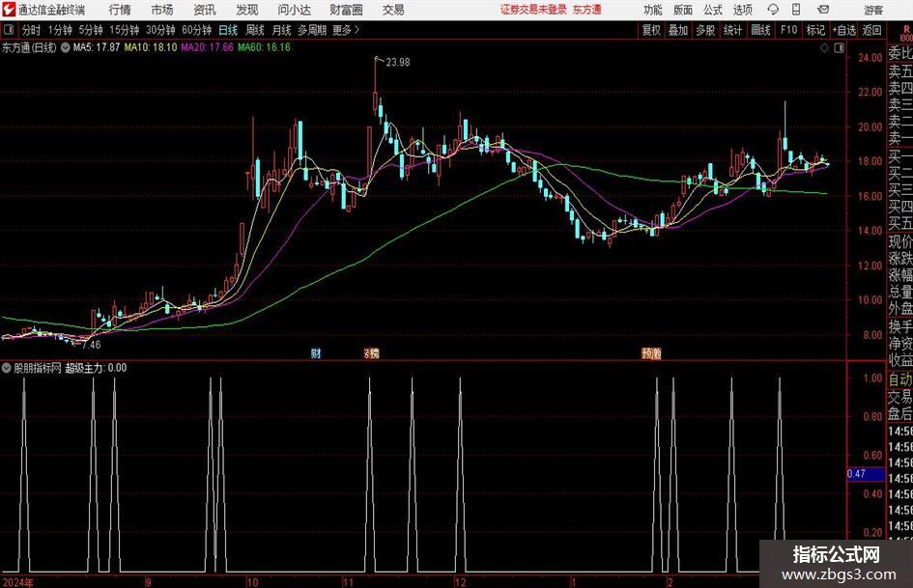Click the MA60: 16.16 value
This screenshot has height=588, width=913.
click(x=264, y=47)
